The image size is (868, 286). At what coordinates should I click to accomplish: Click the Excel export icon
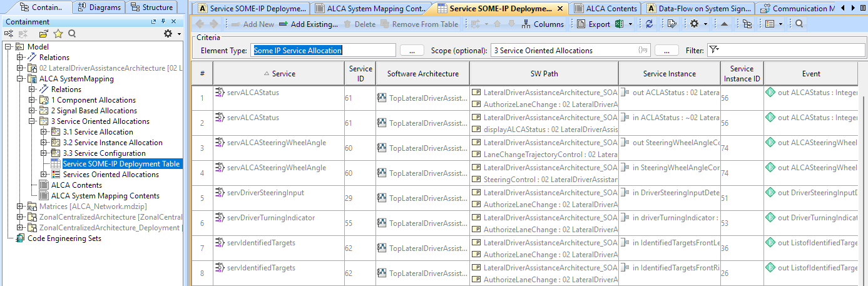[x=618, y=24]
